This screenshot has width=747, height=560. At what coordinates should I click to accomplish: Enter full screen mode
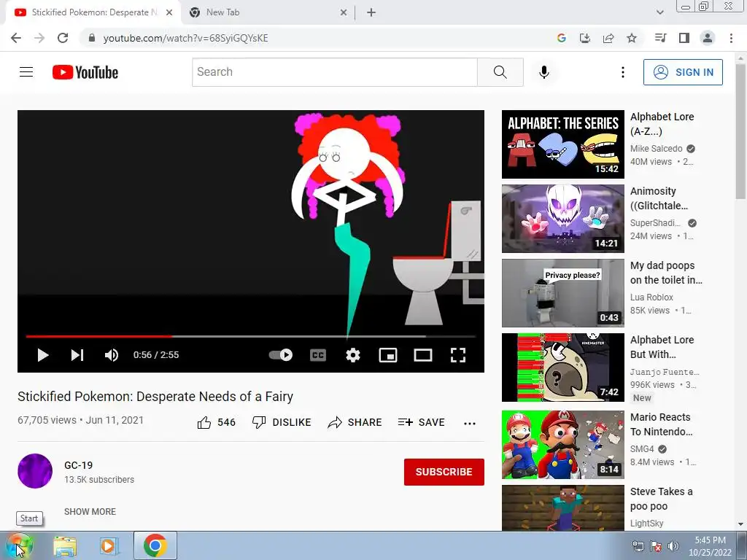coord(458,355)
